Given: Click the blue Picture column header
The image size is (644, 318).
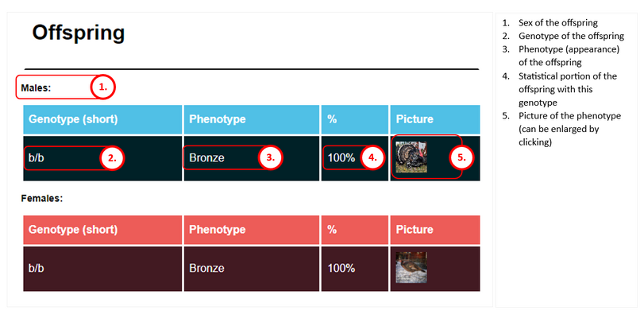Looking at the screenshot, I should [435, 119].
